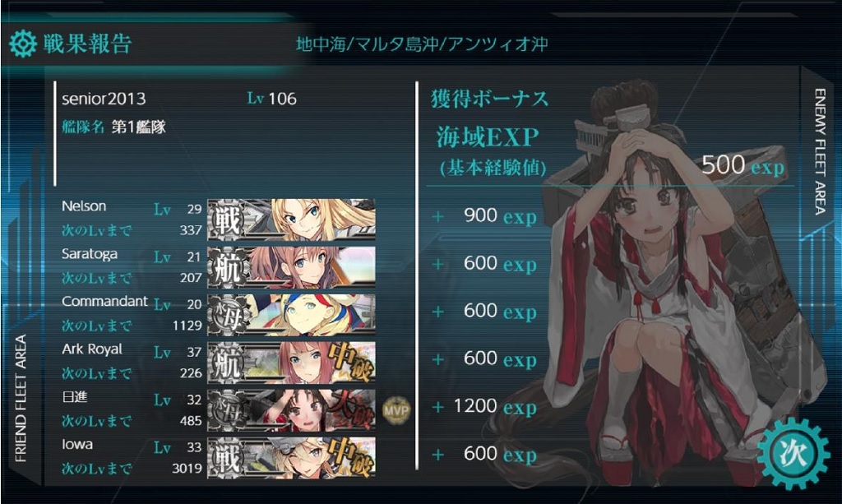The image size is (842, 504).
Task: Click the 中破 badge on Iowa
Action: pyautogui.click(x=351, y=457)
